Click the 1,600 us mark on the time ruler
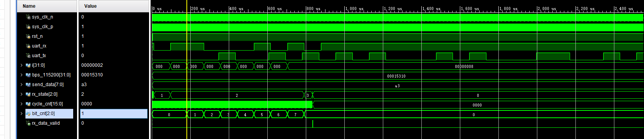This screenshot has width=644, height=139. [470, 8]
